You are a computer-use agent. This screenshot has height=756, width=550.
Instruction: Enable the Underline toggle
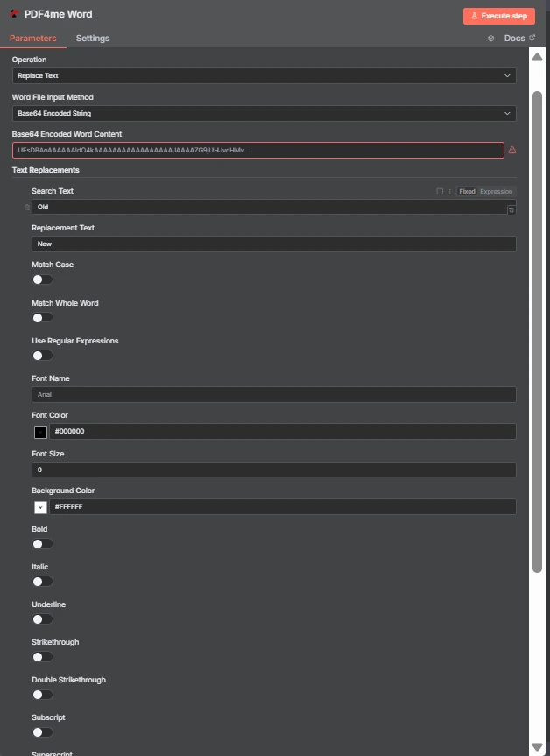tap(42, 619)
